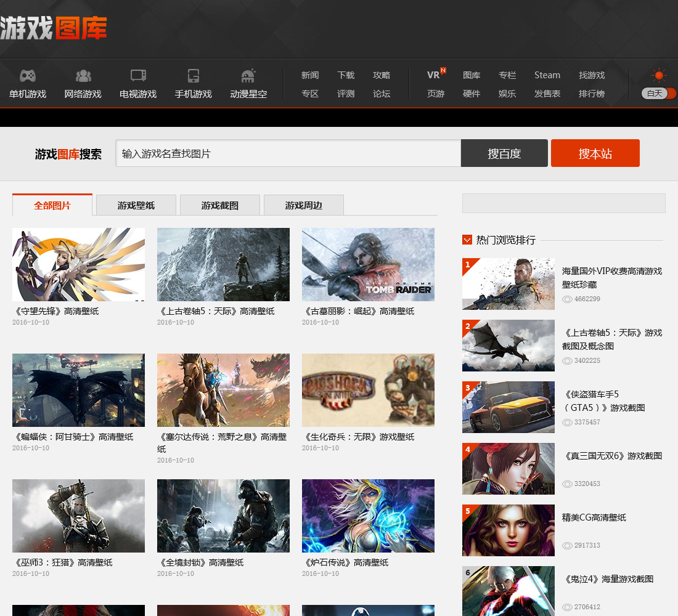Viewport: 678px width, 616px height.
Task: Open the 守望先锋 wallpaper thumbnail
Action: coord(79,264)
